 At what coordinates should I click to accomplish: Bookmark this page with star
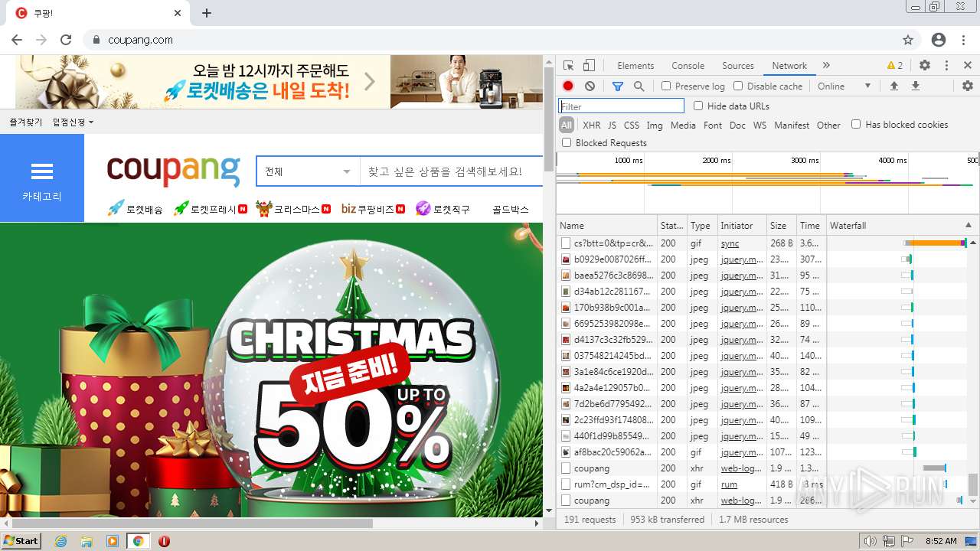click(x=908, y=40)
